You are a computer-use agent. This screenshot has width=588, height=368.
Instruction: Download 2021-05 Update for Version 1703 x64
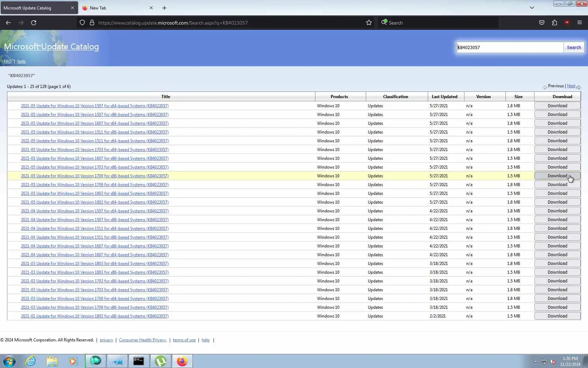[557, 150]
